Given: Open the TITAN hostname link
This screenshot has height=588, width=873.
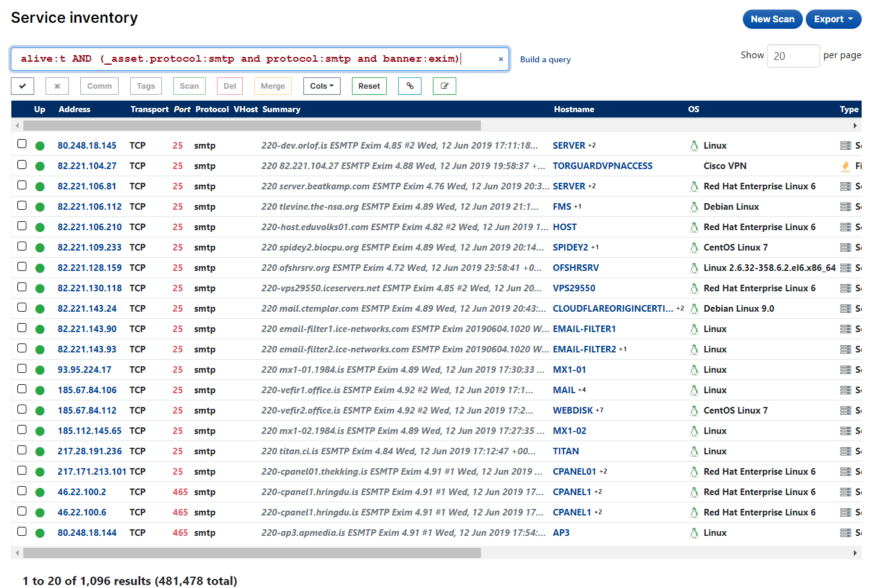Looking at the screenshot, I should point(565,451).
